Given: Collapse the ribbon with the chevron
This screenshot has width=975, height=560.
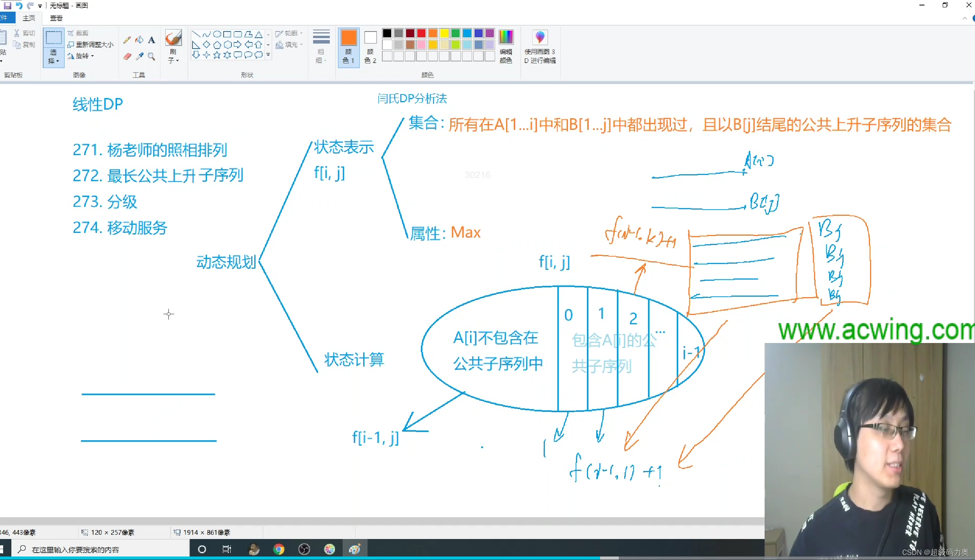Looking at the screenshot, I should tap(965, 18).
